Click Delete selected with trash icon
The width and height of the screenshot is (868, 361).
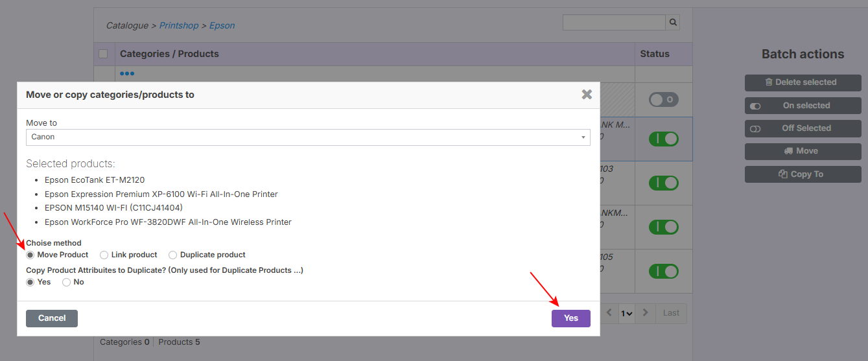pyautogui.click(x=803, y=82)
